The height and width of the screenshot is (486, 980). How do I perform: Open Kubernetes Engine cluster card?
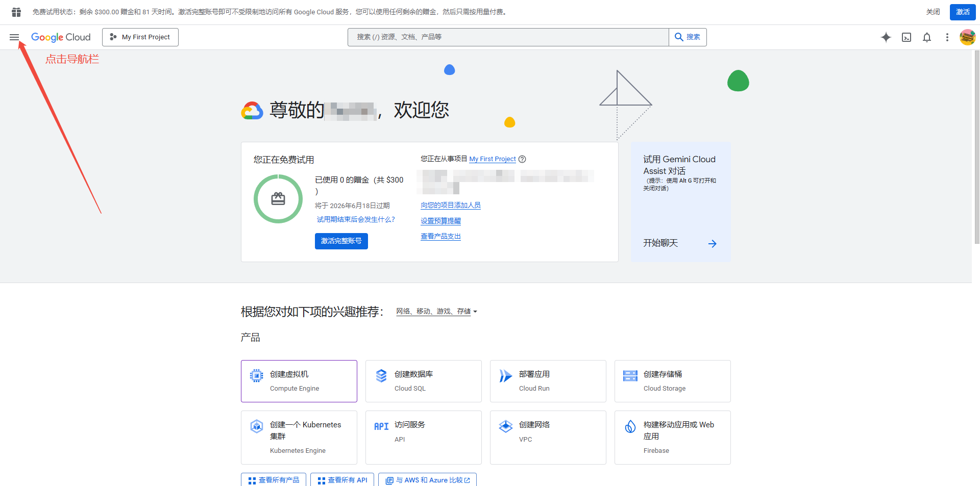[x=299, y=438]
